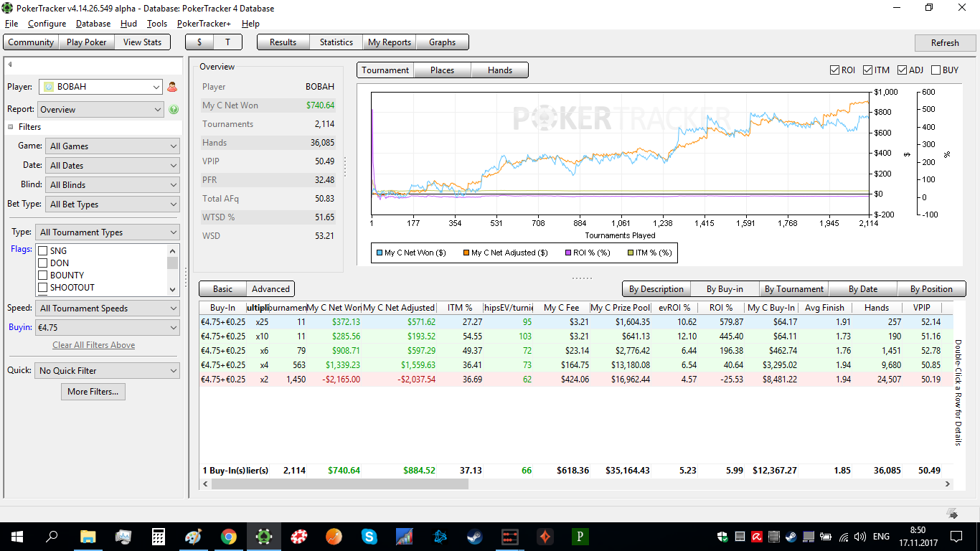
Task: Click the network Wi-Fi tray icon
Action: click(843, 537)
